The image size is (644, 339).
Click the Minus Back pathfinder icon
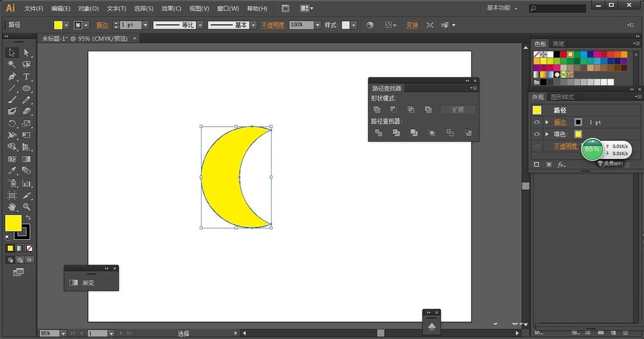(468, 133)
